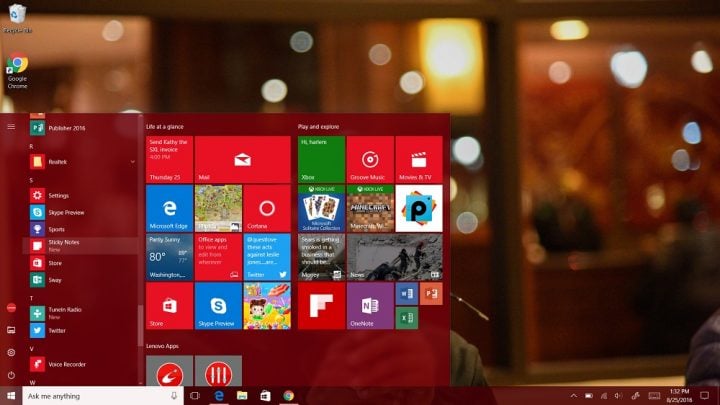Open Store from the app list
Screen dimensions: 720x405
(80, 263)
